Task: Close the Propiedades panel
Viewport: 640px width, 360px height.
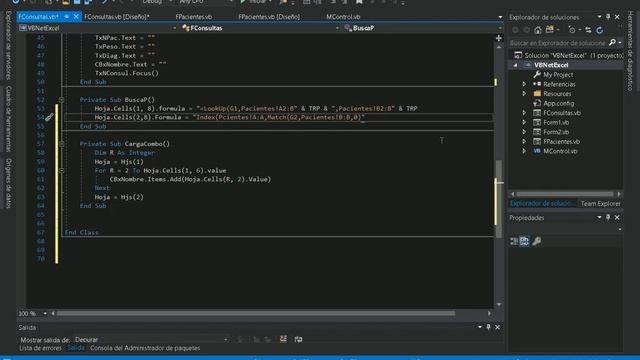Action: point(617,218)
